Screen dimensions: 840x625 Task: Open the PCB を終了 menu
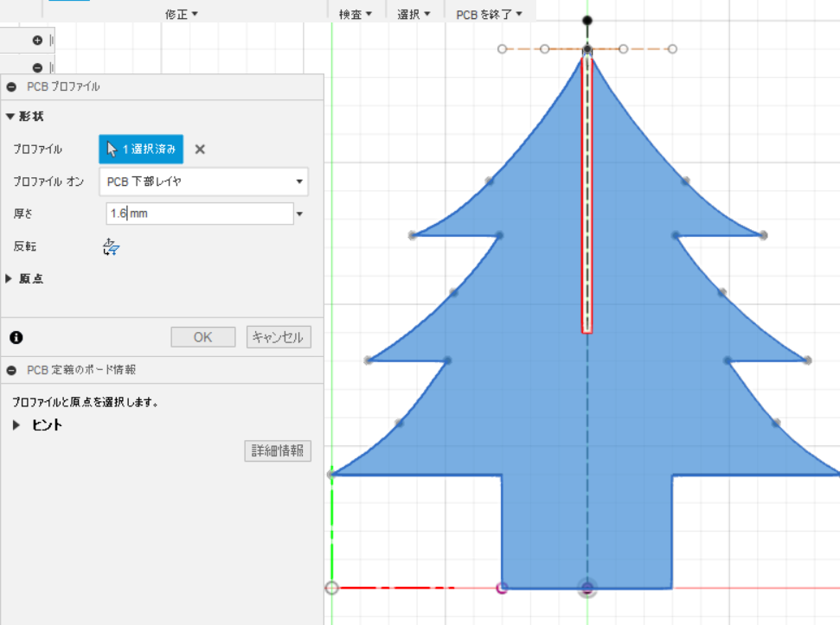coord(489,15)
